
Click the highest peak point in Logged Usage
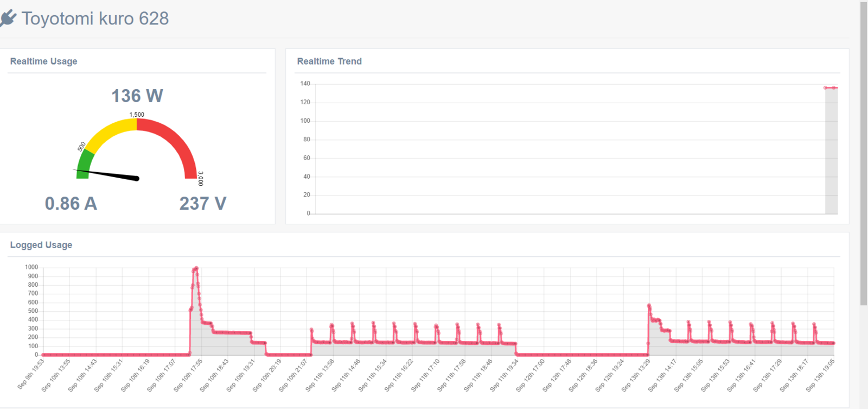pos(196,268)
